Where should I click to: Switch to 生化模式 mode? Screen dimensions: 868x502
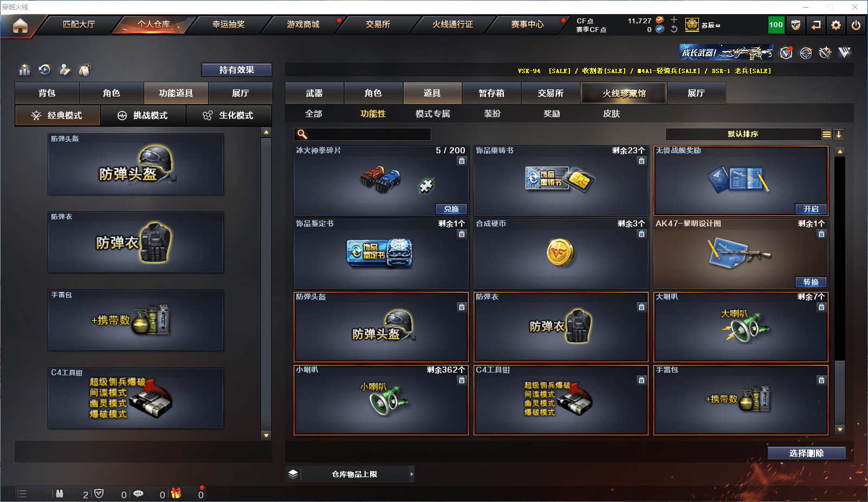229,115
